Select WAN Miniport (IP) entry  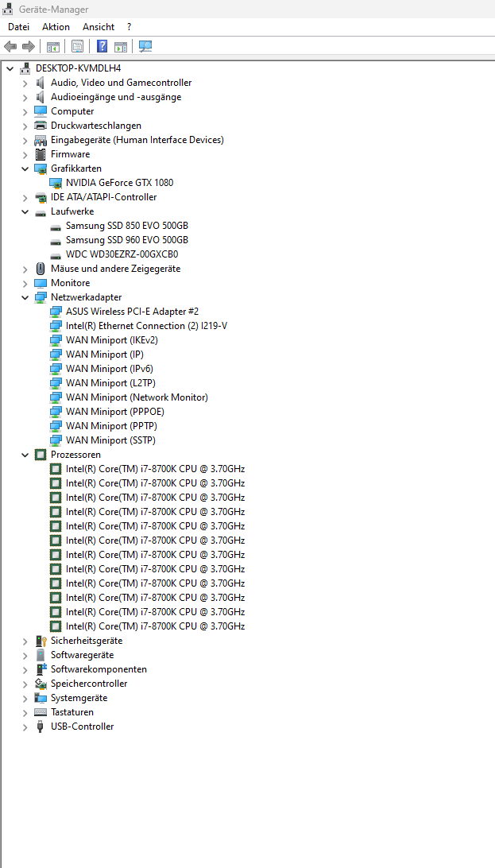tap(105, 355)
